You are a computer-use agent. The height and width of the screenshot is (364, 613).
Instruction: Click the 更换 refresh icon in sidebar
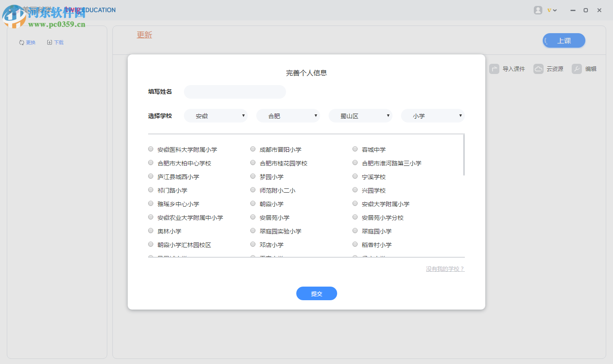point(21,42)
